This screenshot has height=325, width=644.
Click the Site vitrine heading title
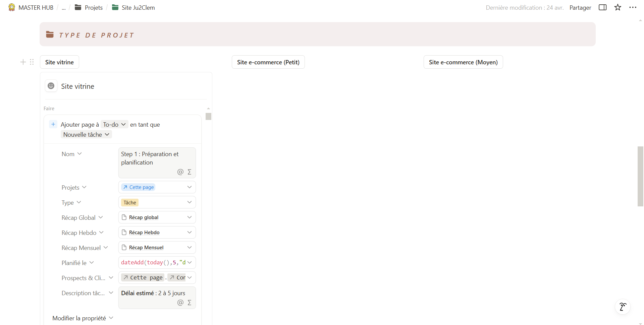[x=77, y=86]
